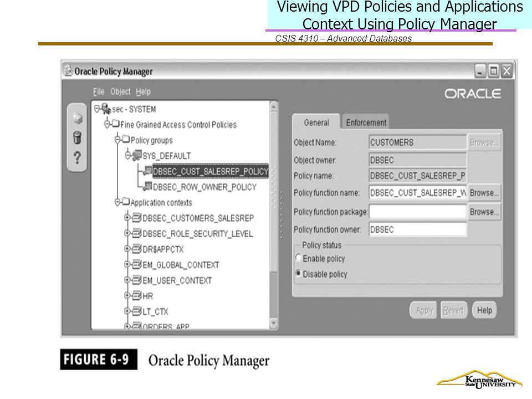Select DBSEC_CUST_SALESREP_POLICY in the tree
This screenshot has width=532, height=399.
[211, 171]
